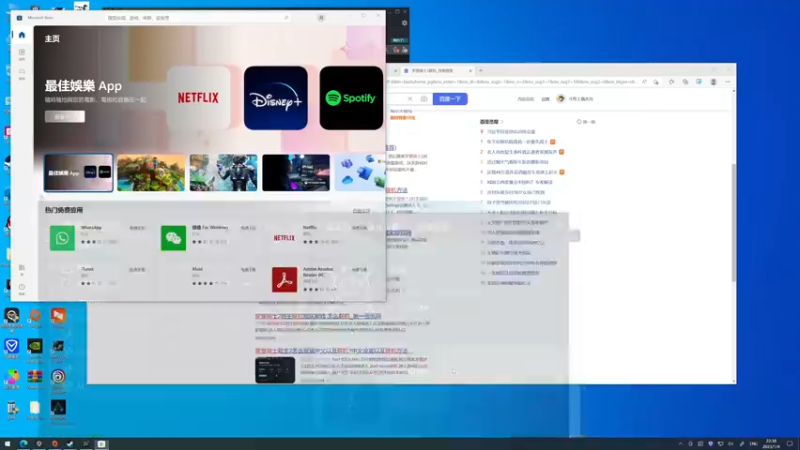The height and width of the screenshot is (450, 800).
Task: Open hot-search item number 1
Action: coord(517,142)
